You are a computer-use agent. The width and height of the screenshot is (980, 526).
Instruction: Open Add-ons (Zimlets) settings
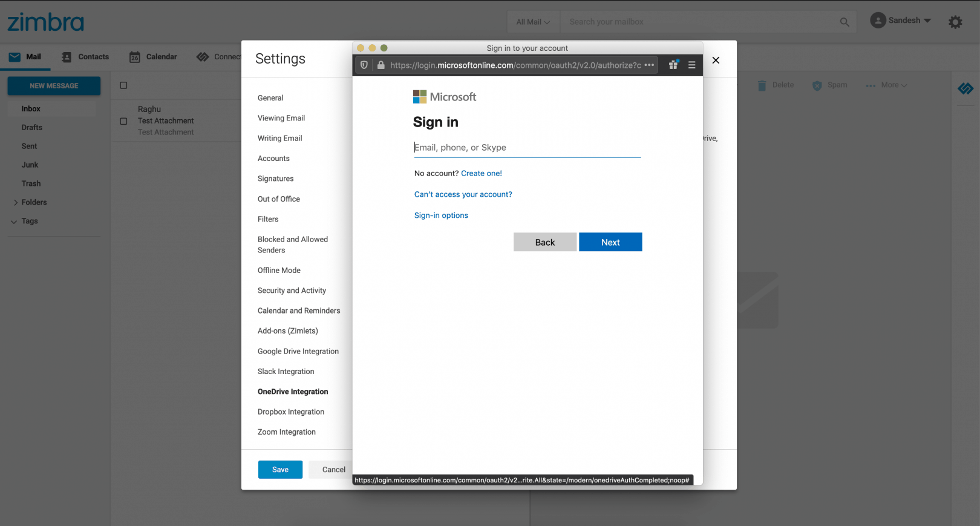point(287,331)
